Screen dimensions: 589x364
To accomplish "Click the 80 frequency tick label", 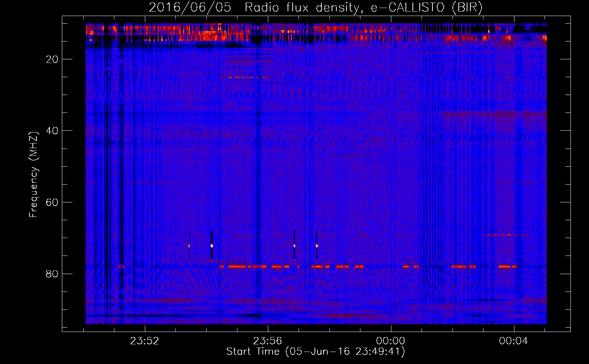I will [52, 274].
